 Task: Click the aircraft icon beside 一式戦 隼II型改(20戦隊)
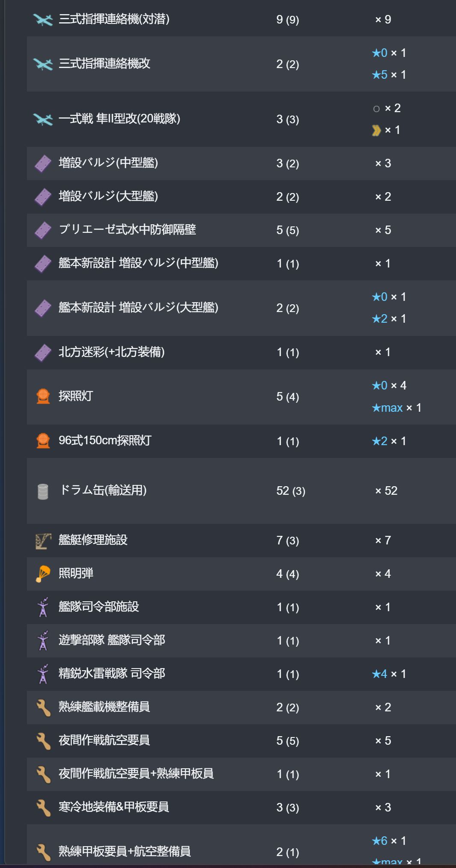click(43, 119)
